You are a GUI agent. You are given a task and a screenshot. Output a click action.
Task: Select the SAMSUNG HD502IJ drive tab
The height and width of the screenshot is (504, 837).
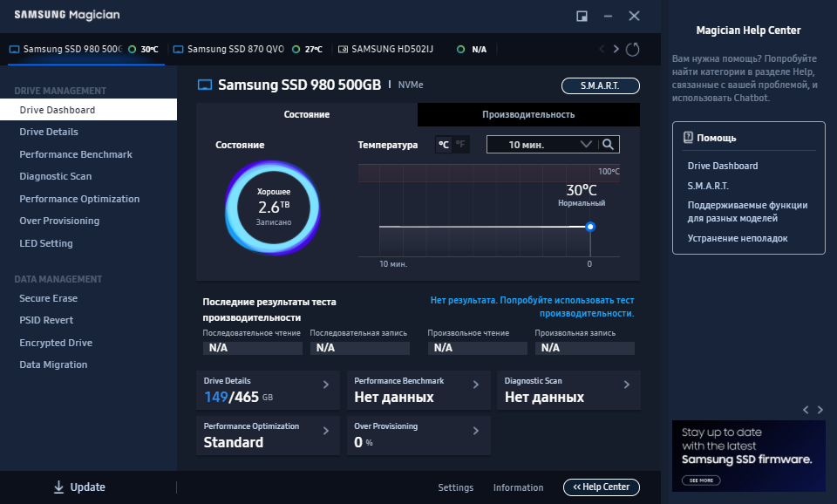[x=413, y=49]
